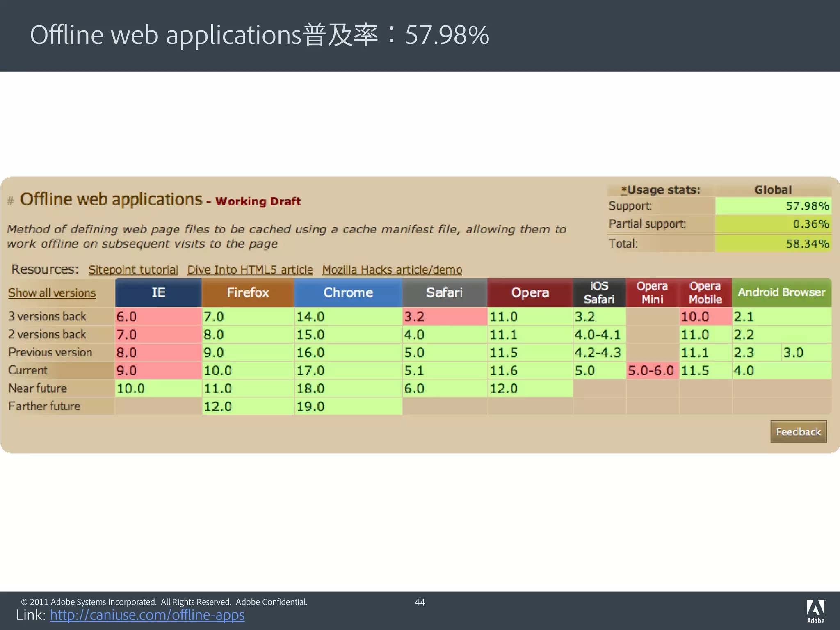
Task: Click Android Browser 3.0 cell
Action: point(806,352)
